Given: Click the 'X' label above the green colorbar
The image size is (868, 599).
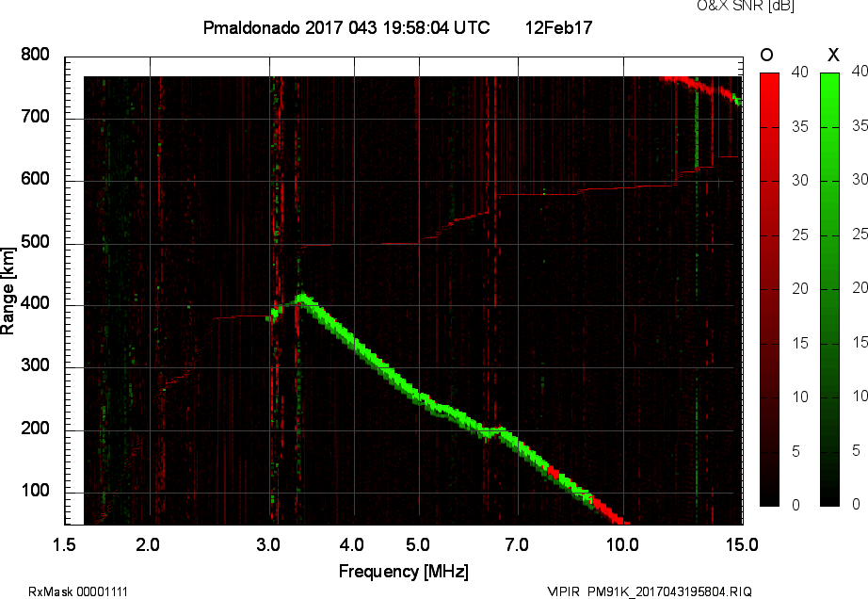Looking at the screenshot, I should pos(833,55).
